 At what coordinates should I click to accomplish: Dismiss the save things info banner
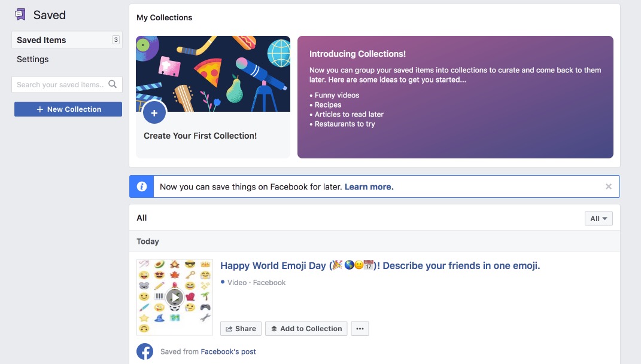pyautogui.click(x=608, y=186)
